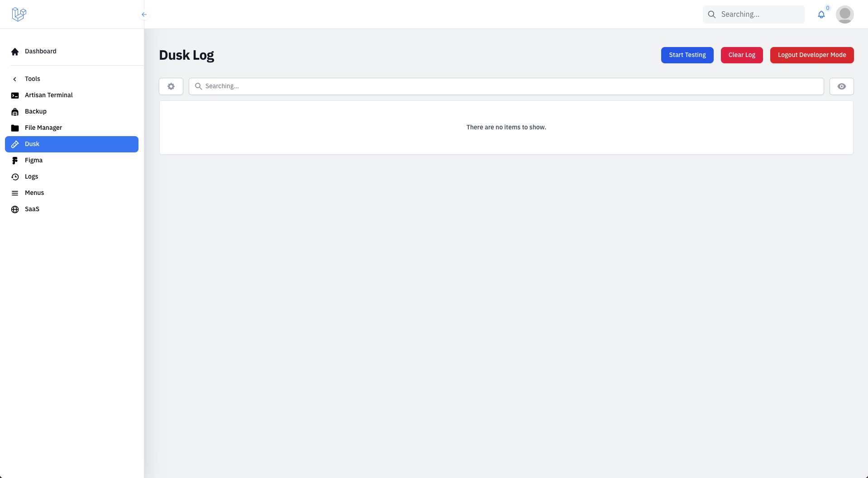
Task: Click the Start Testing button
Action: tap(687, 55)
